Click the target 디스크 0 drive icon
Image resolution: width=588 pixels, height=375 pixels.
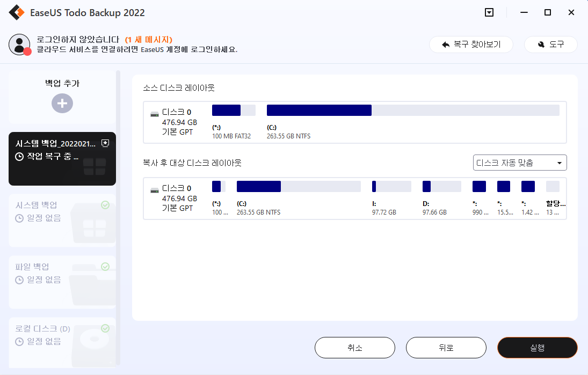click(155, 190)
